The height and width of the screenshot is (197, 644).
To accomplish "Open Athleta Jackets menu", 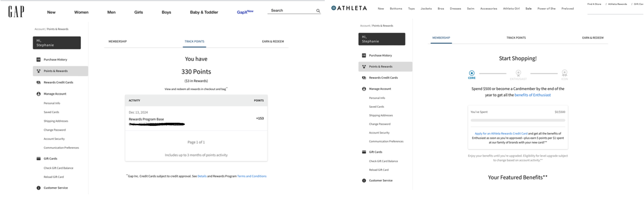I will click(x=426, y=9).
